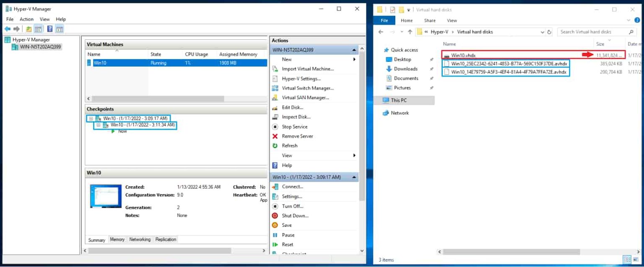Expand the View submenu in Actions
The image size is (644, 267).
tap(287, 155)
